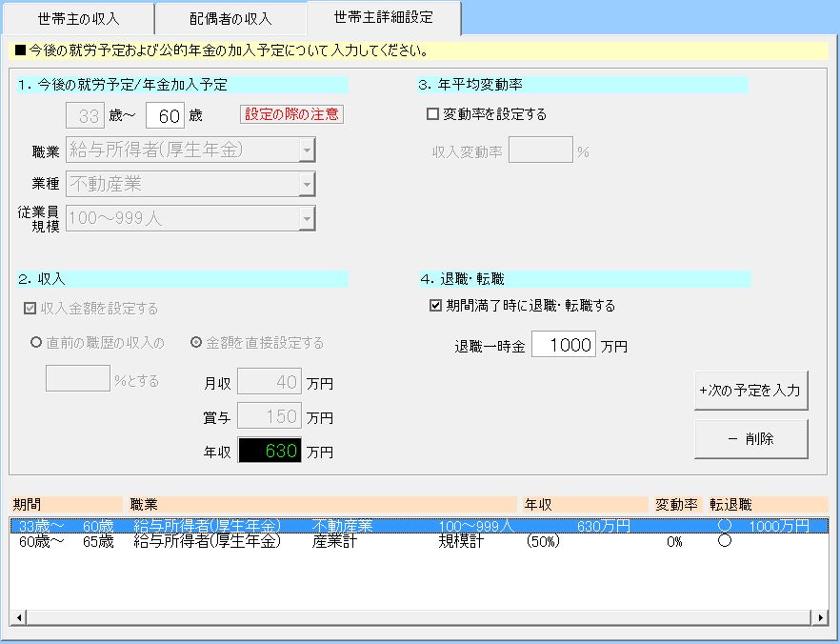840x644 pixels.
Task: Open the 業種 dropdown showing 不動産業
Action: (306, 184)
